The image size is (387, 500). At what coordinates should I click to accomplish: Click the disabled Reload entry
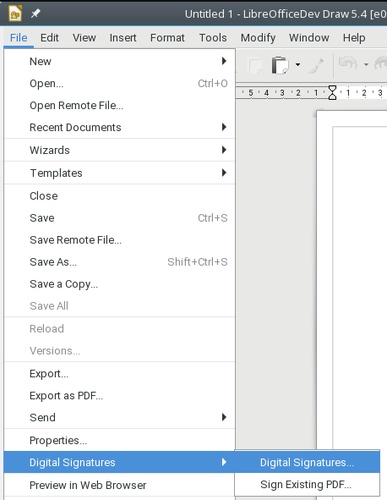(x=120, y=329)
